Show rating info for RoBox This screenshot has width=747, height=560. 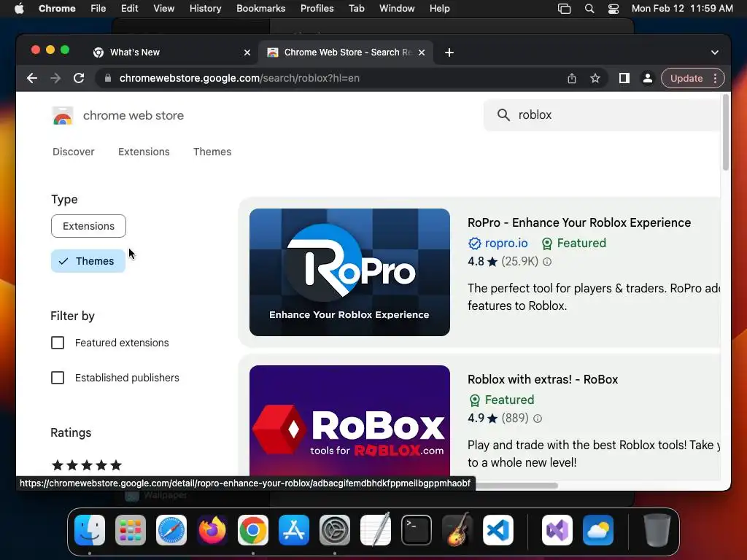538,419
